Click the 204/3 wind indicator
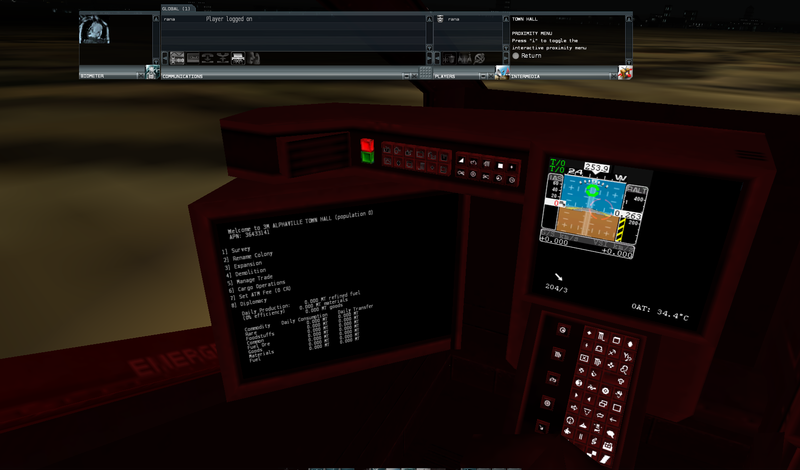The width and height of the screenshot is (800, 470). tap(556, 288)
